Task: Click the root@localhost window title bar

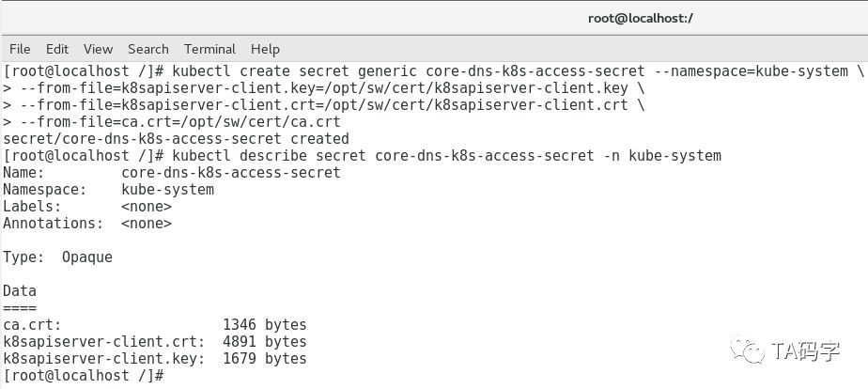Action: [x=434, y=18]
